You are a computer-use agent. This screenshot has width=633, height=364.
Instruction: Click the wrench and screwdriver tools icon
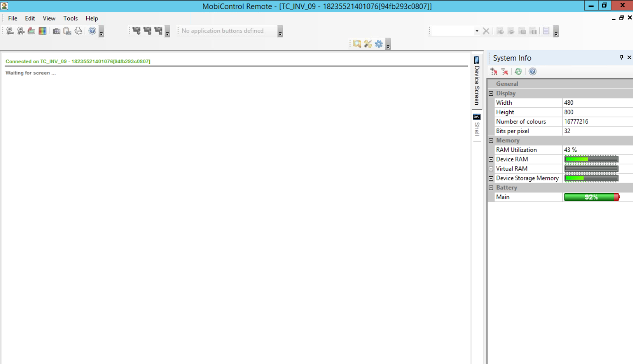(x=368, y=44)
